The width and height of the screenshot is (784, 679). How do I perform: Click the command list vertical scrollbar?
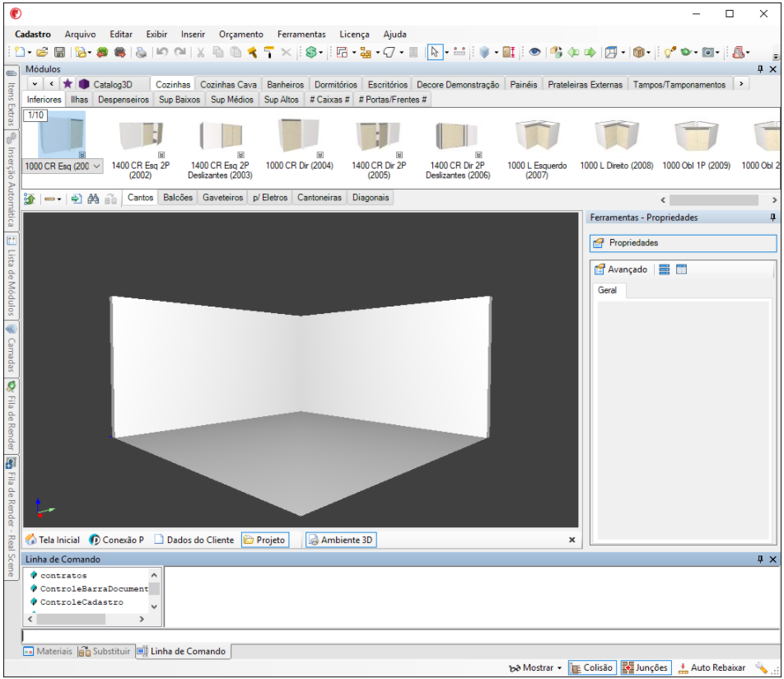tap(154, 591)
